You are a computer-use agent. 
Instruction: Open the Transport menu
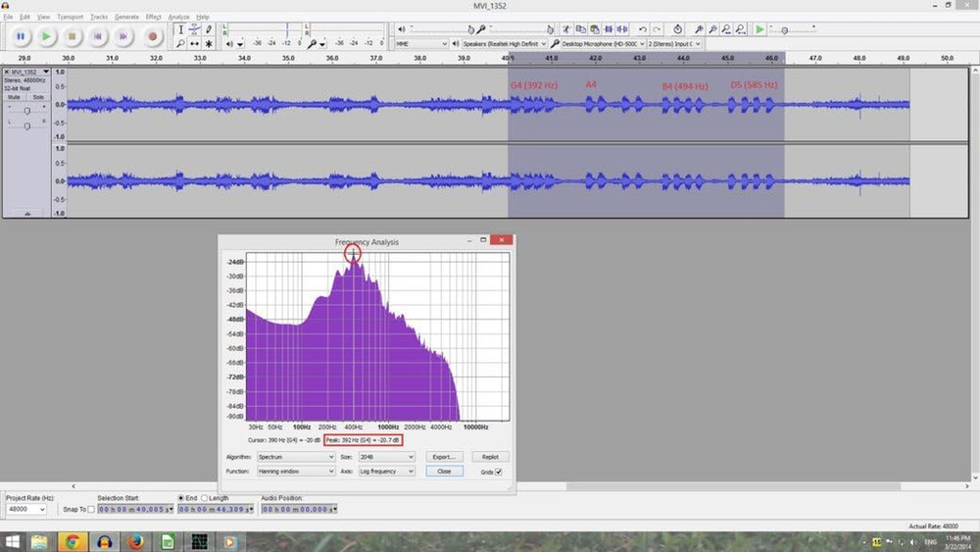point(70,17)
